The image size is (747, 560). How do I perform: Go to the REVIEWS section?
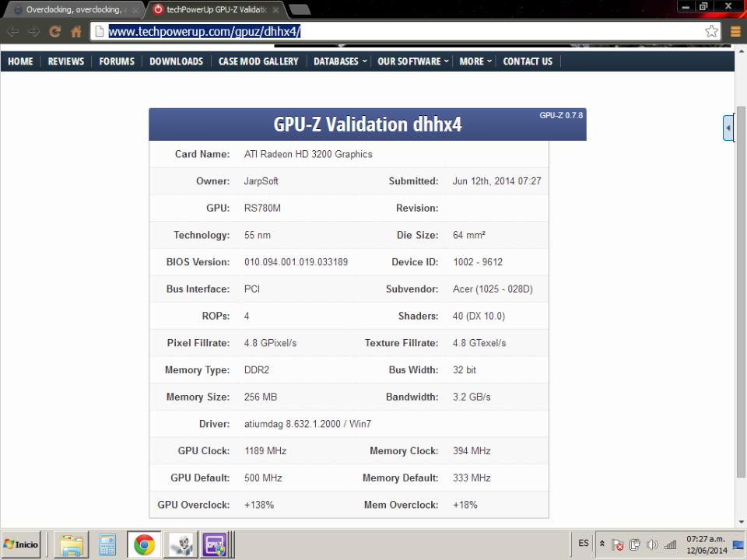65,61
